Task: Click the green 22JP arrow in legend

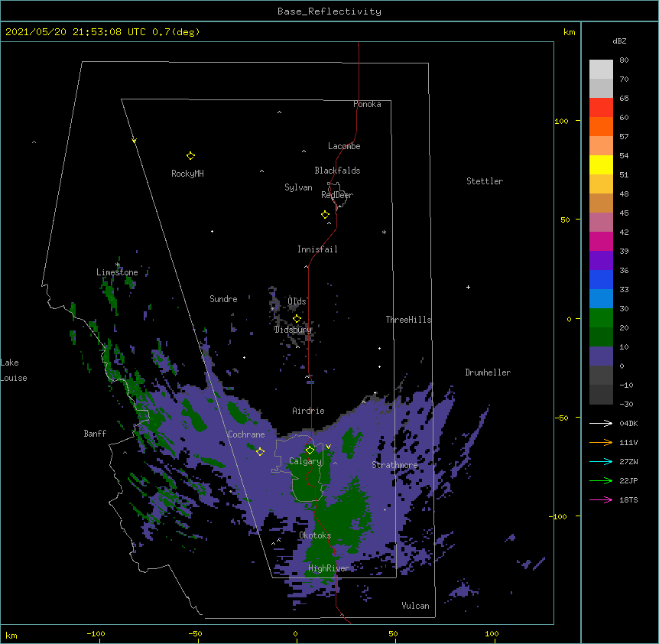Action: point(601,480)
